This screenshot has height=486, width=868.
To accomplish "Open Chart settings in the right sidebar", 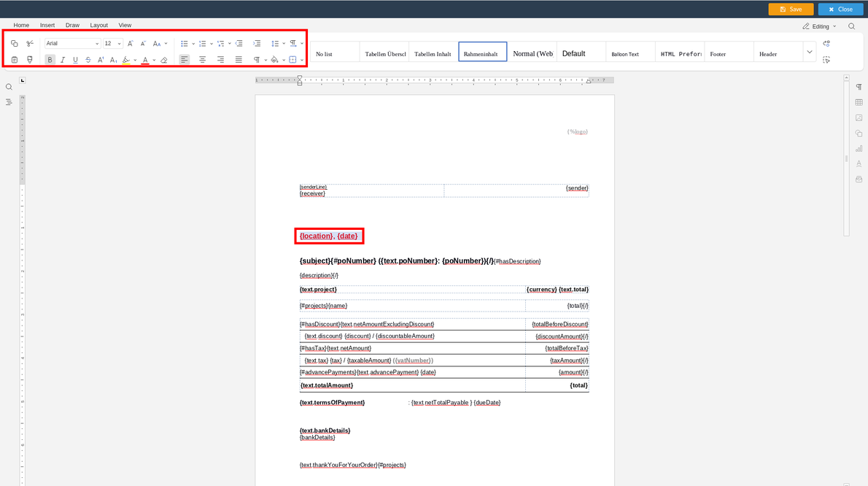I will (x=859, y=148).
